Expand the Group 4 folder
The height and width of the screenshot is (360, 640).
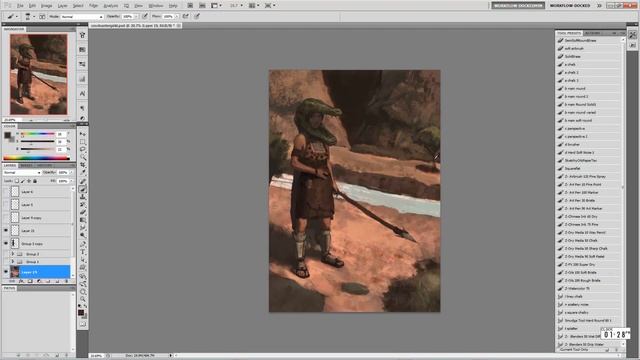[x=13, y=262]
